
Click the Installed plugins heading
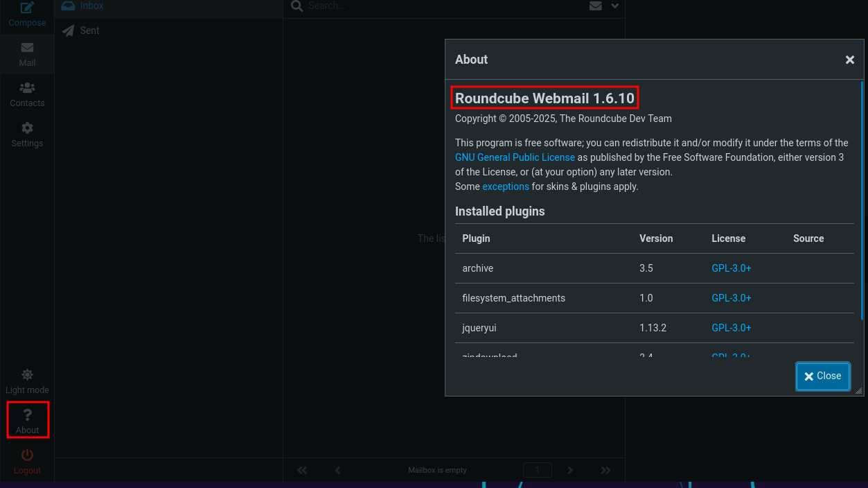pyautogui.click(x=500, y=211)
